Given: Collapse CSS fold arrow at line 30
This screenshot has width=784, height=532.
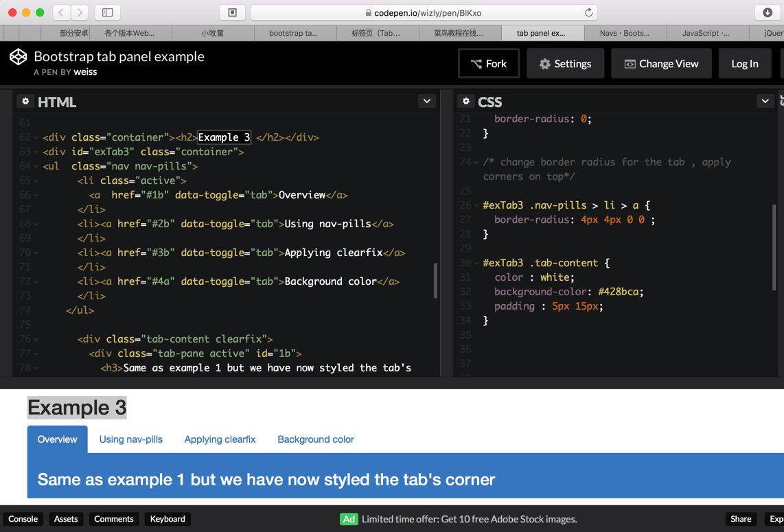Looking at the screenshot, I should 476,264.
